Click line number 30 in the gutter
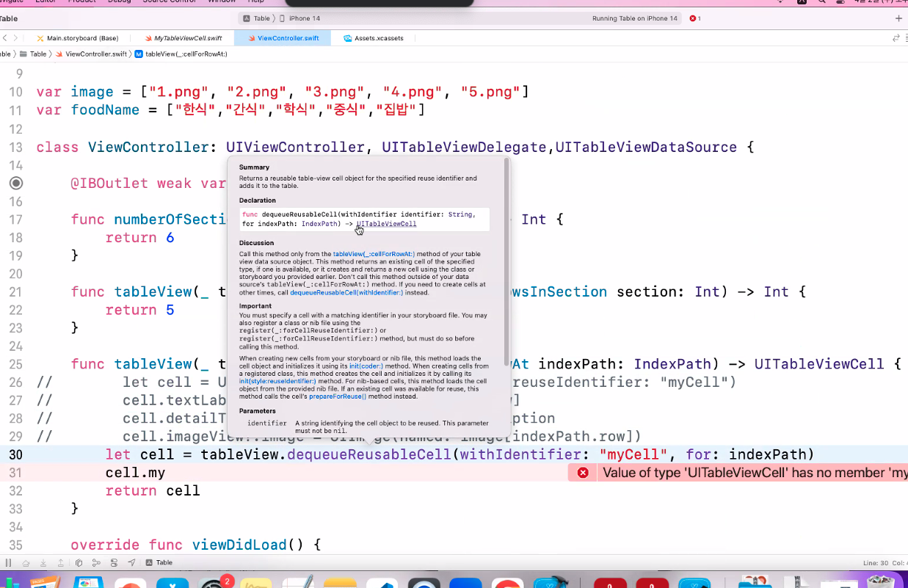The height and width of the screenshot is (588, 908). click(16, 454)
